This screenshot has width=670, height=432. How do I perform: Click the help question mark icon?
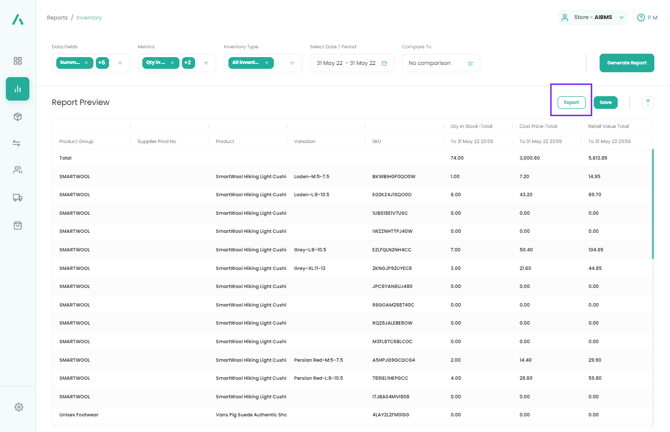(641, 18)
